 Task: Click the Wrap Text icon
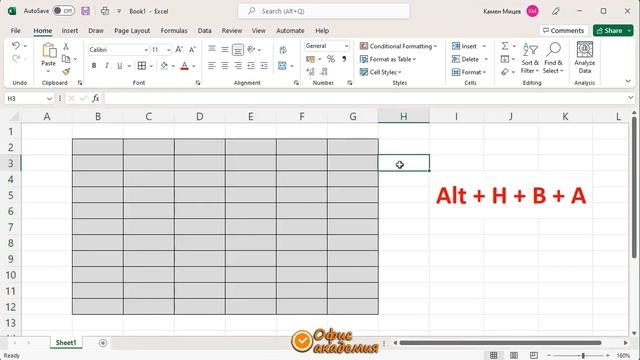pyautogui.click(x=282, y=50)
